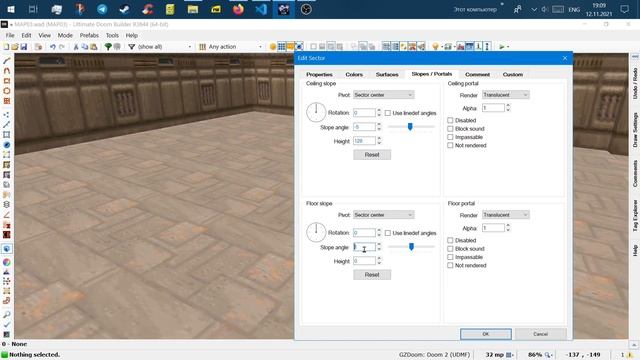Switch to the Surfaces tab
640x360 pixels.
pyautogui.click(x=387, y=74)
